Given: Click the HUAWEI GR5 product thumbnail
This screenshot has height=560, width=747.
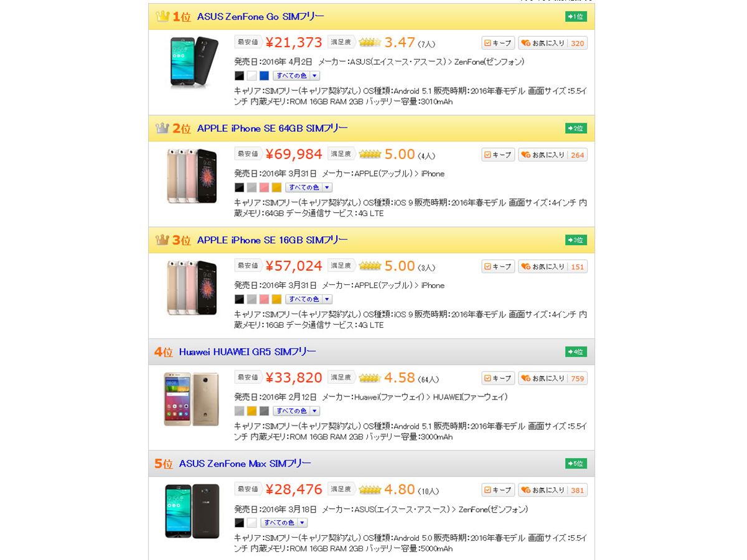Looking at the screenshot, I should [x=191, y=399].
